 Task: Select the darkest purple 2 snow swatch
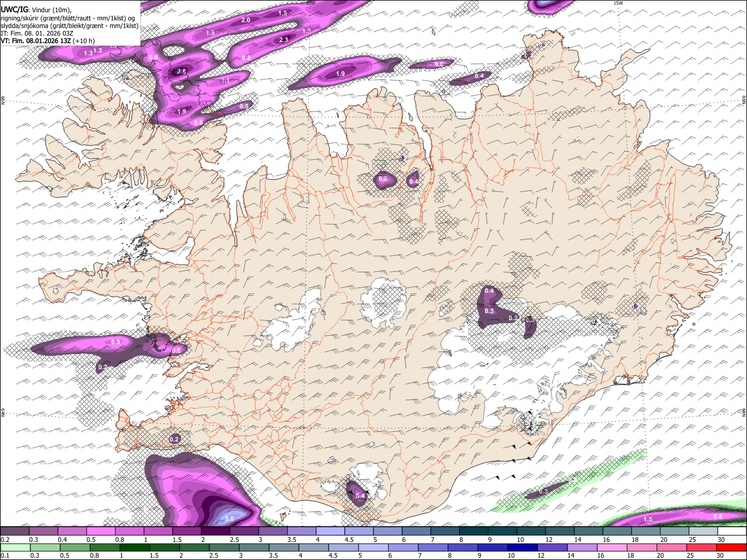214,531
